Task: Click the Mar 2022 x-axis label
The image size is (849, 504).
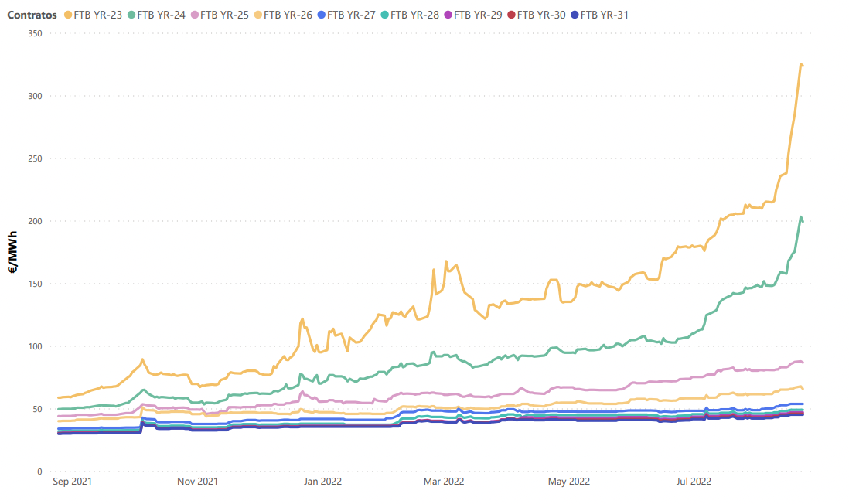Action: tap(444, 482)
